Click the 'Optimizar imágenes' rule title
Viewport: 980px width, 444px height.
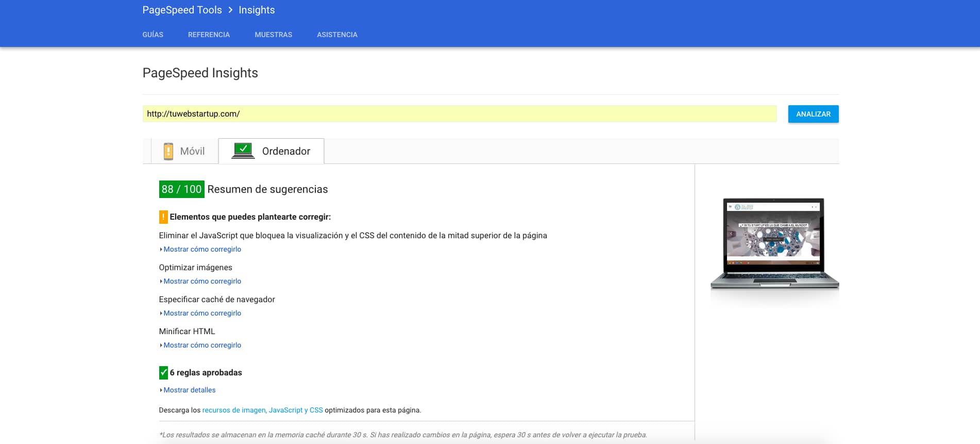pyautogui.click(x=195, y=267)
